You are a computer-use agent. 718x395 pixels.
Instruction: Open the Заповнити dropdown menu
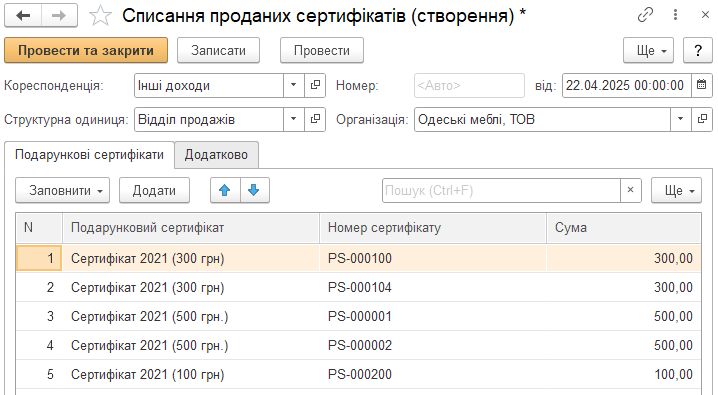62,190
